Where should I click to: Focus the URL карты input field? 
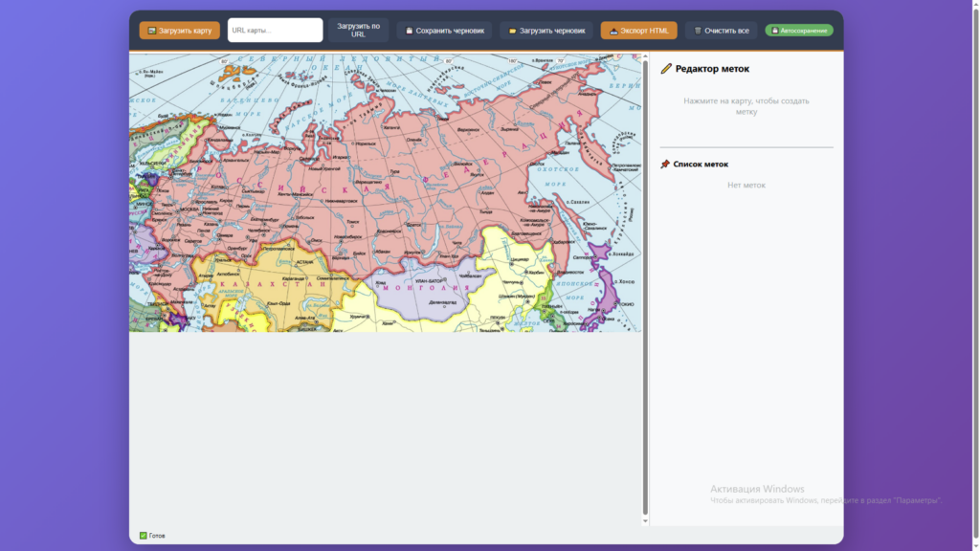pos(275,31)
